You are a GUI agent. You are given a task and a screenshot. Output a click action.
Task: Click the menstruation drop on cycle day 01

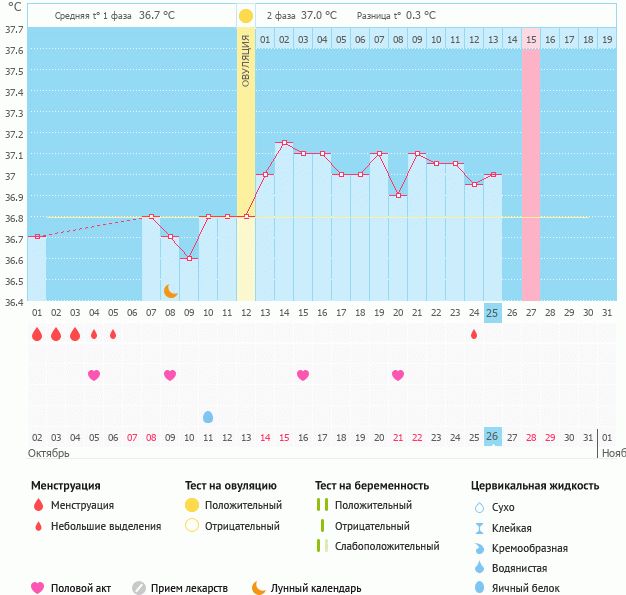pos(37,334)
